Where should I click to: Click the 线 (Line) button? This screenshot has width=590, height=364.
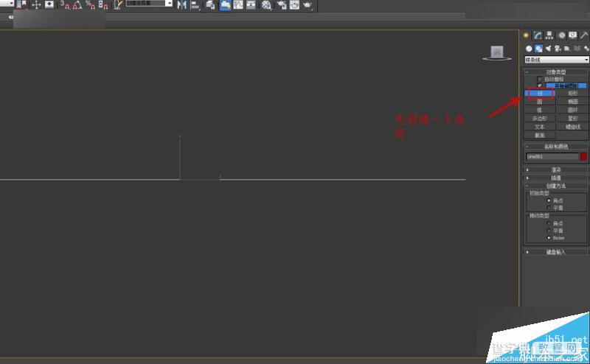(x=540, y=94)
